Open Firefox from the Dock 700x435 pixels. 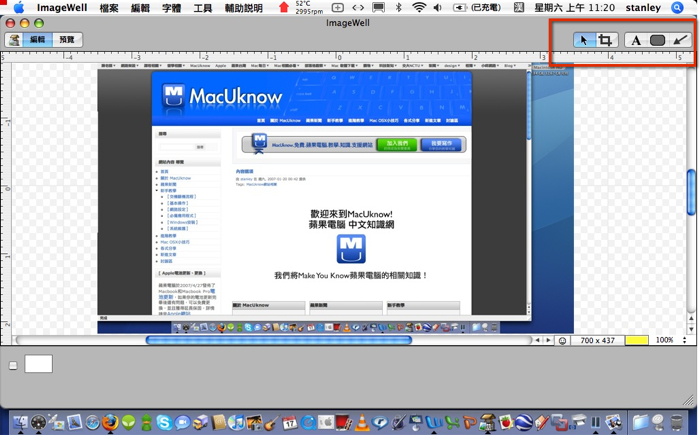[110, 422]
